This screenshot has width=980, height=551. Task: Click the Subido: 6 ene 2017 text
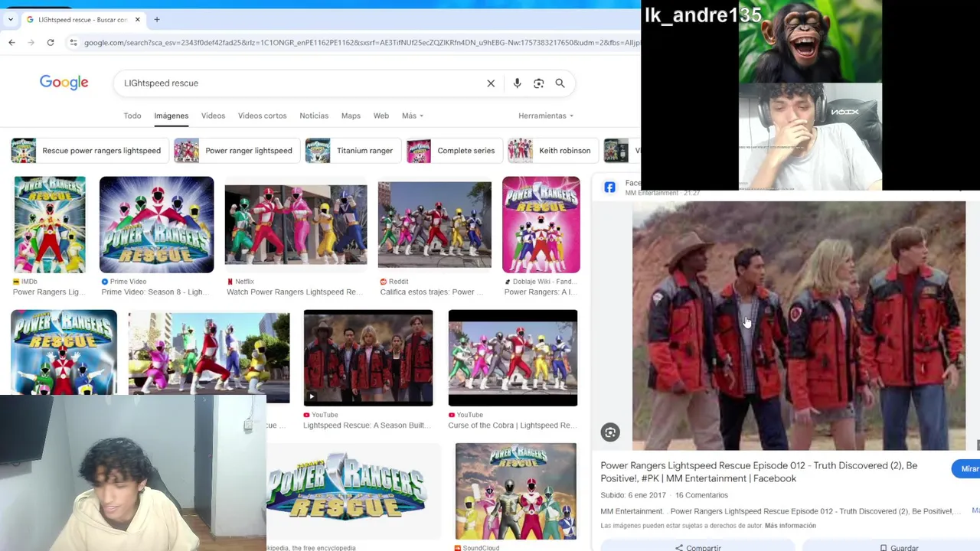pos(633,495)
